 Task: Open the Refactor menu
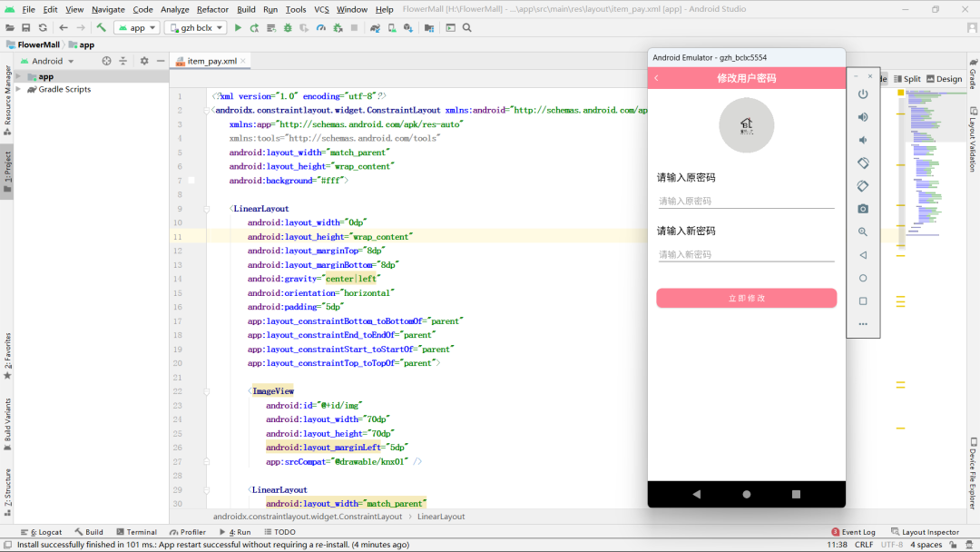pyautogui.click(x=212, y=9)
